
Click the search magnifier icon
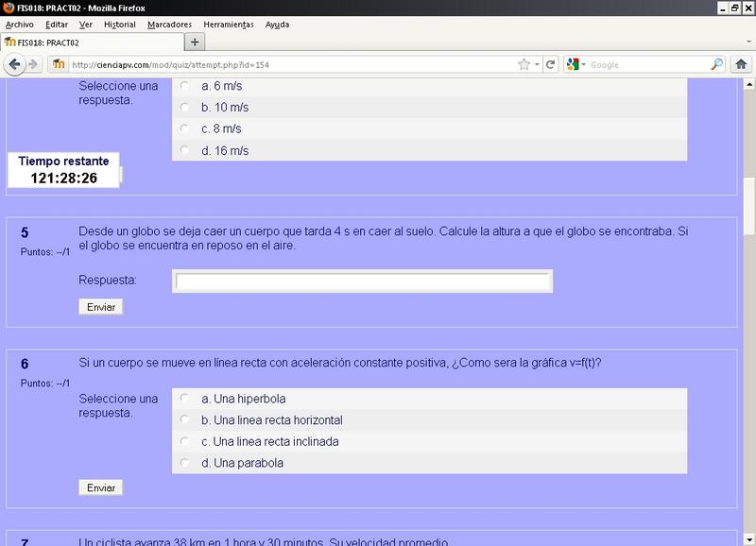716,64
